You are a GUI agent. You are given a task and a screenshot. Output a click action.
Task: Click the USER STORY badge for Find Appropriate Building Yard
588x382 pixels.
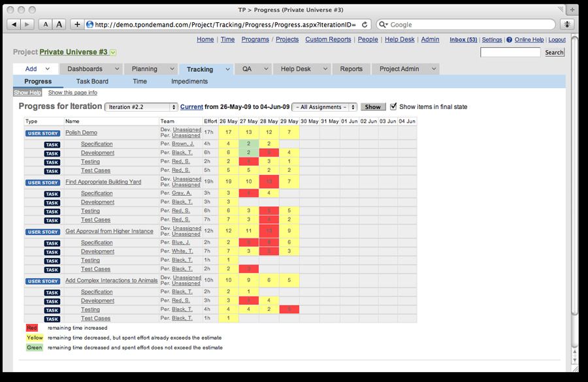point(42,182)
